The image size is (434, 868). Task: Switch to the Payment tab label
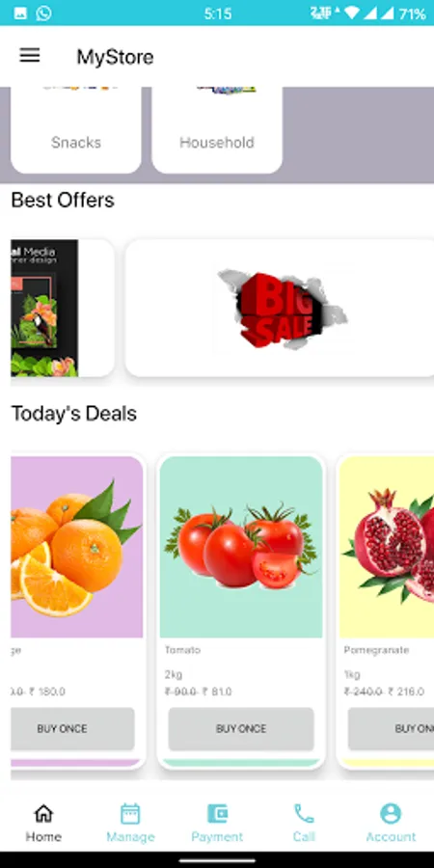(x=217, y=836)
